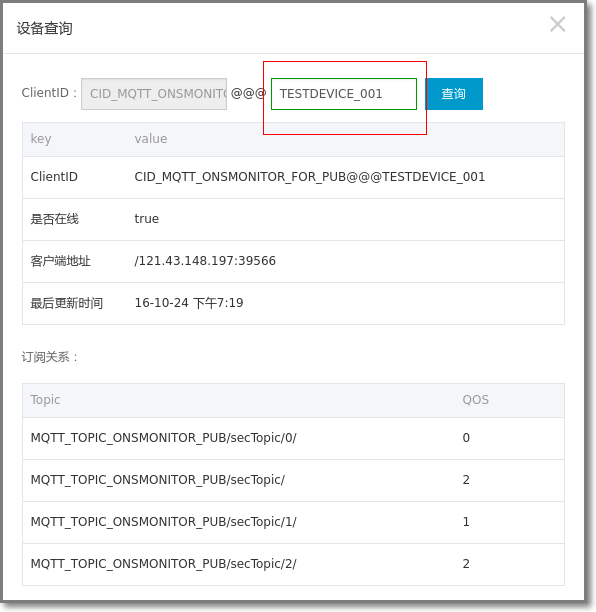
Task: Click the client address /121.43.148.197:39566
Action: coord(205,261)
